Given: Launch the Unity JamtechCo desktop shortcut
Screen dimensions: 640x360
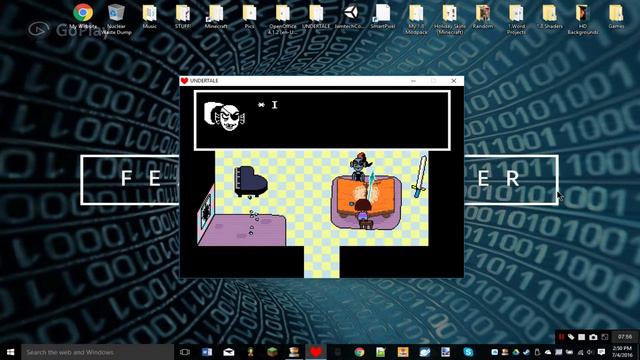Looking at the screenshot, I should coord(350,16).
